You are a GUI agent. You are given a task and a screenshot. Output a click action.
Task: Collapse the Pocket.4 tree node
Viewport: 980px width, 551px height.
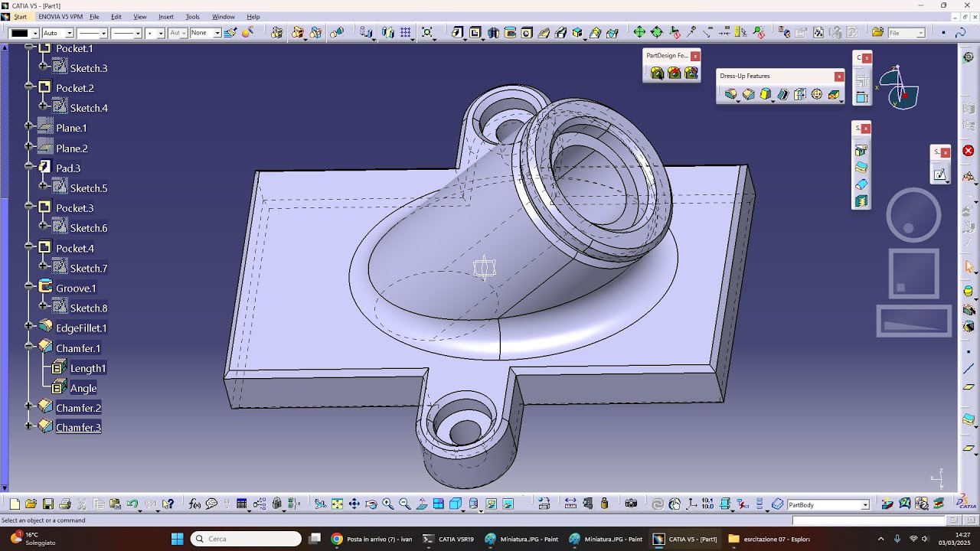[x=28, y=246]
